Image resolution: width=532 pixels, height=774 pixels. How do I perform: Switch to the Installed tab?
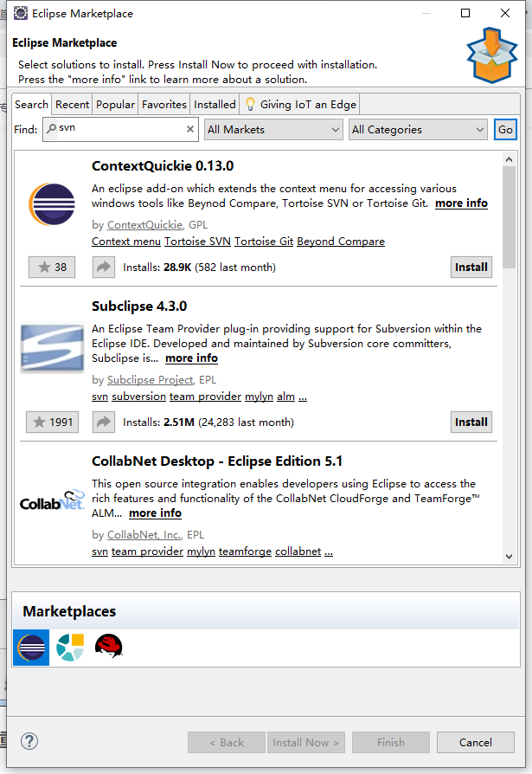(215, 105)
